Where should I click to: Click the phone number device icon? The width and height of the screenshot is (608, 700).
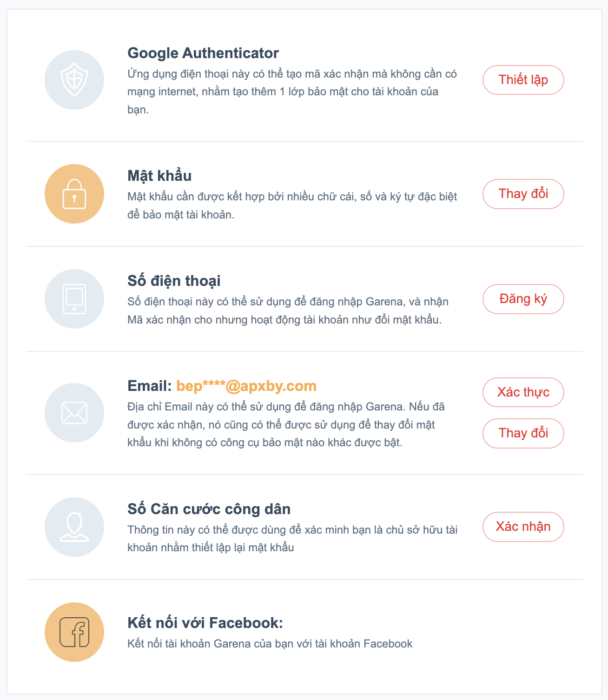click(x=74, y=299)
